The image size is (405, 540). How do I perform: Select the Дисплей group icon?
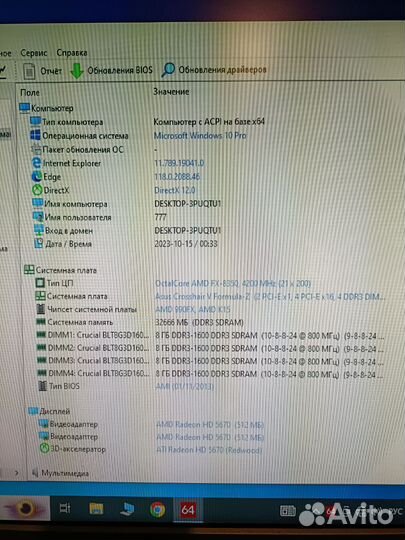pos(33,411)
